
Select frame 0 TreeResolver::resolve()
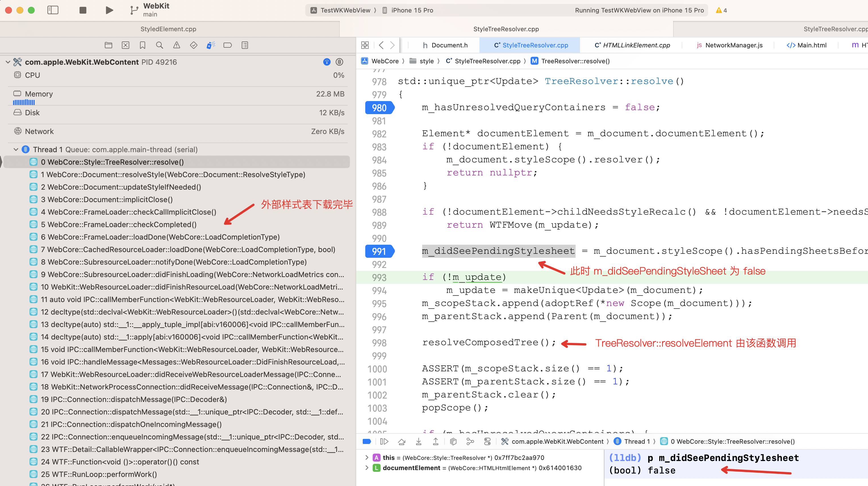pyautogui.click(x=177, y=162)
